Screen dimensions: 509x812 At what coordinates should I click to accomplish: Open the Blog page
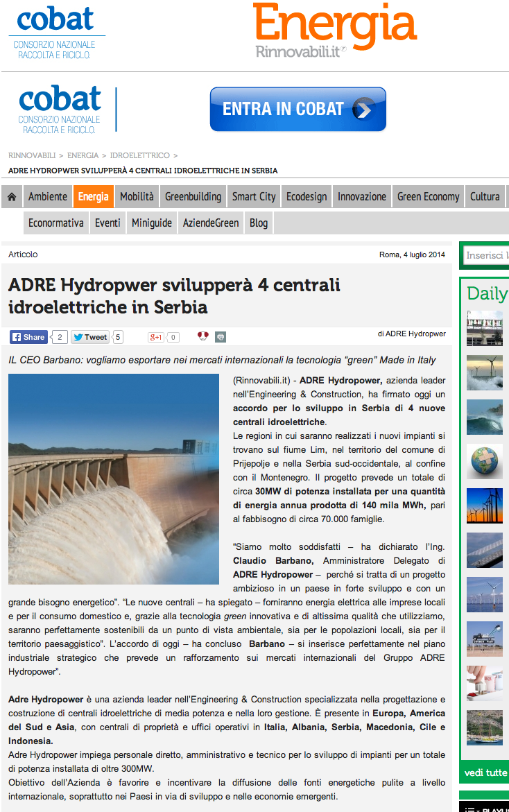pyautogui.click(x=259, y=223)
